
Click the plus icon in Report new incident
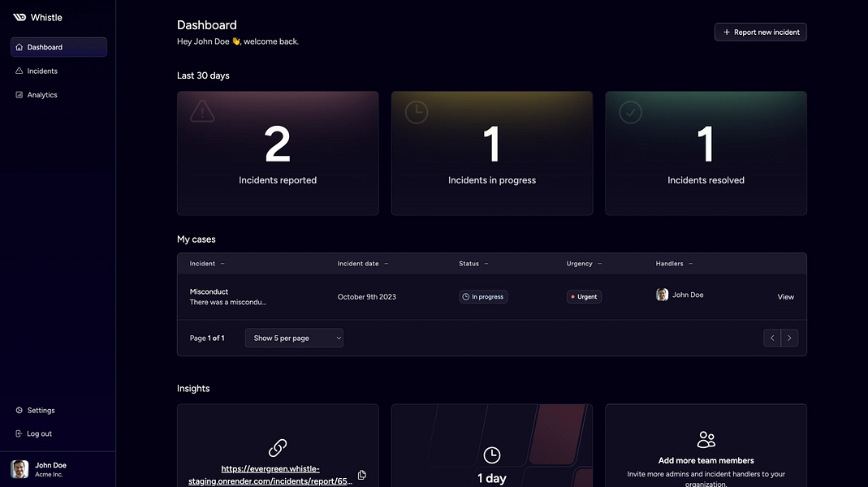(726, 32)
